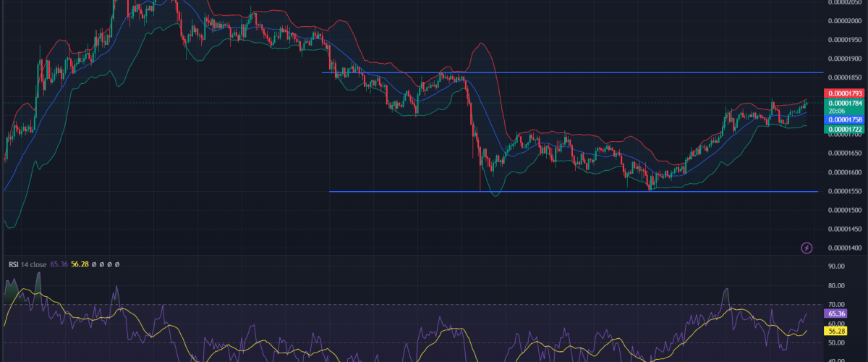The image size is (868, 362).
Task: Click the green 0.00001722 price label
Action: coord(845,129)
